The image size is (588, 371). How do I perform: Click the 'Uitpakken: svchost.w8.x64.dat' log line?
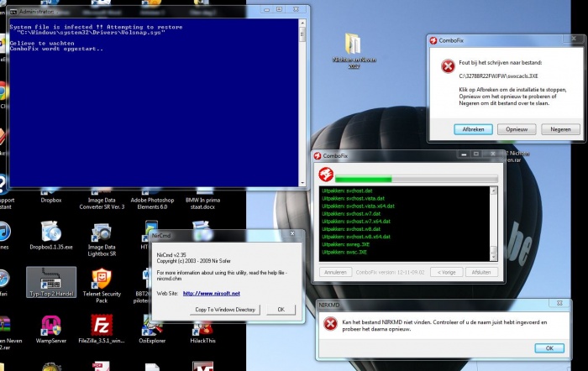356,237
